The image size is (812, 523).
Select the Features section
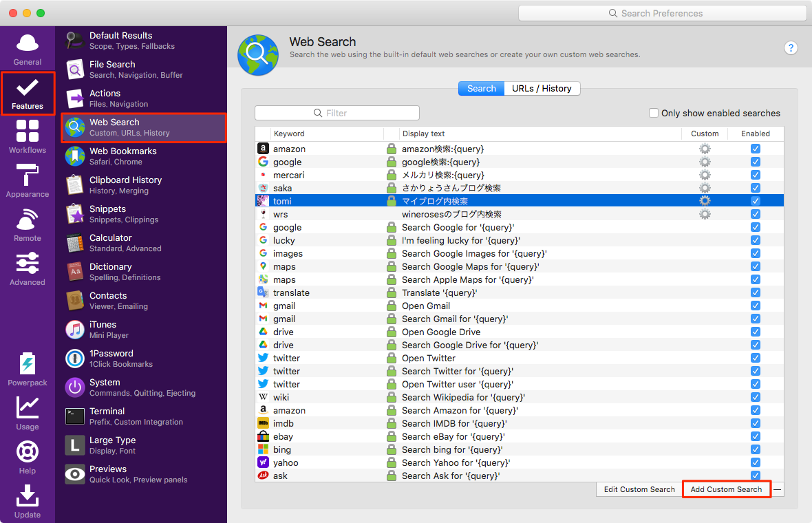tap(28, 94)
